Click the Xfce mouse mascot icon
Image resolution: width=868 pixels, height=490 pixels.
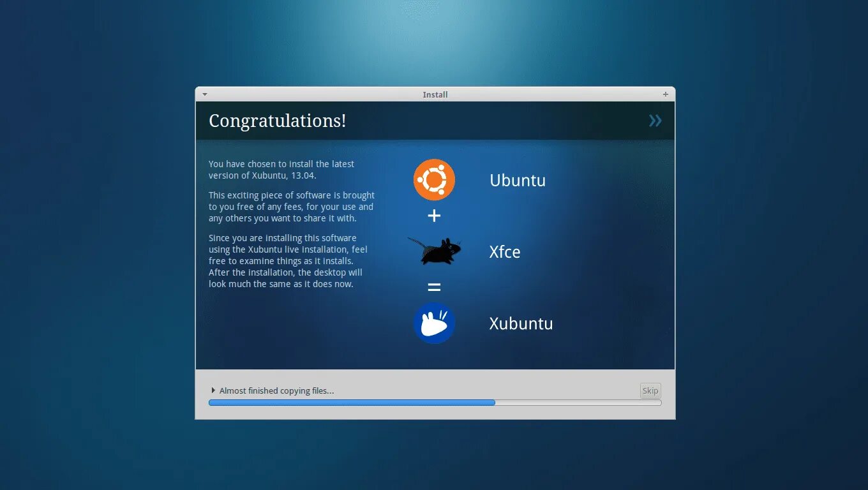tap(434, 251)
